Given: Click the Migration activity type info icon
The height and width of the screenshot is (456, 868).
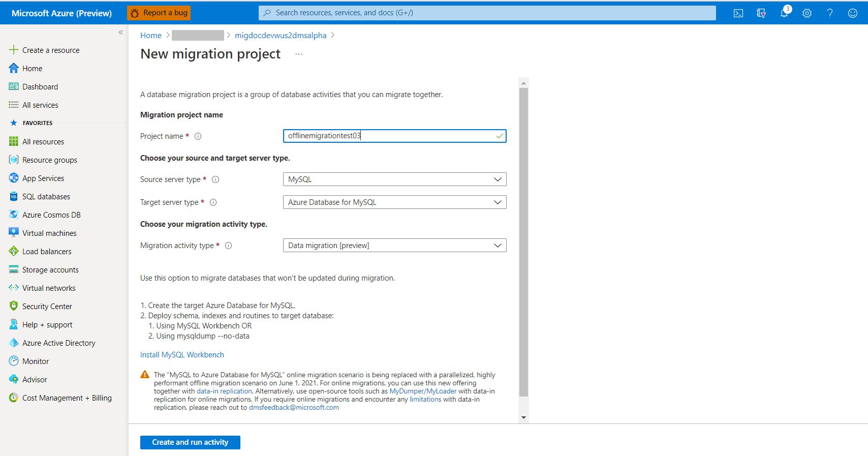Looking at the screenshot, I should (229, 246).
